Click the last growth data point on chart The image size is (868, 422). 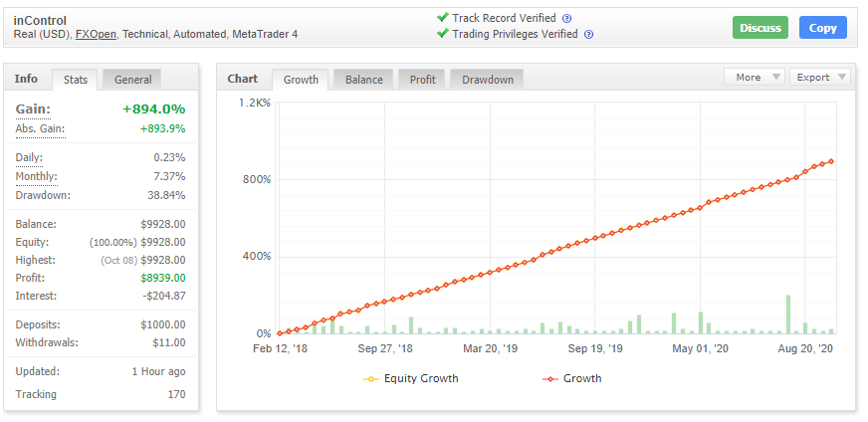(831, 161)
